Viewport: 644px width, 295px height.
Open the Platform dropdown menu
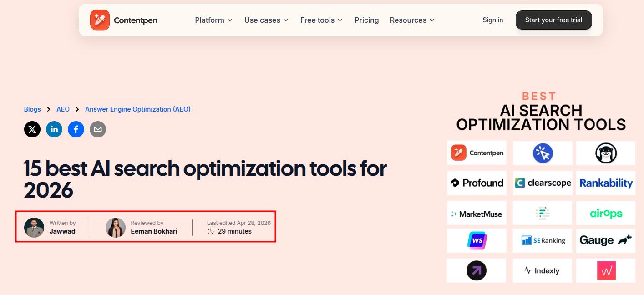[213, 20]
